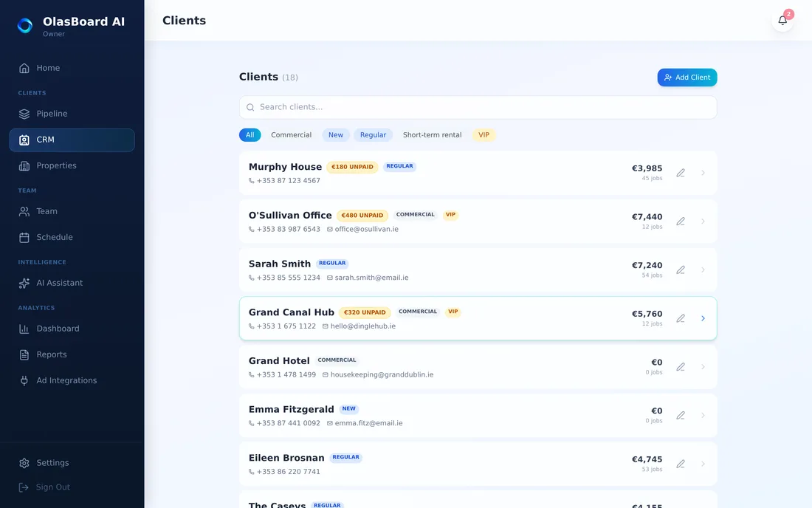
Task: Filter clients by Regular
Action: (373, 134)
